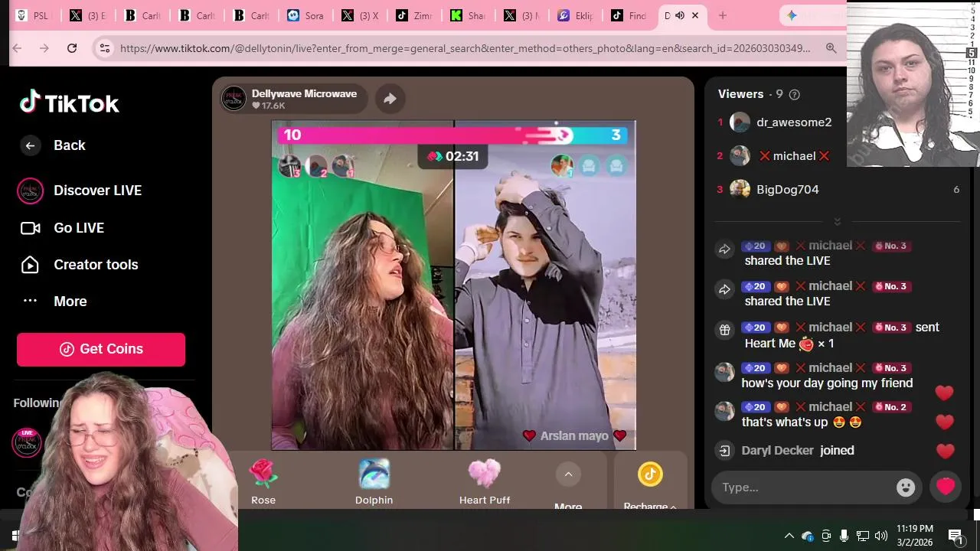The width and height of the screenshot is (980, 551).
Task: Click the battle timer 02:31
Action: coord(453,156)
